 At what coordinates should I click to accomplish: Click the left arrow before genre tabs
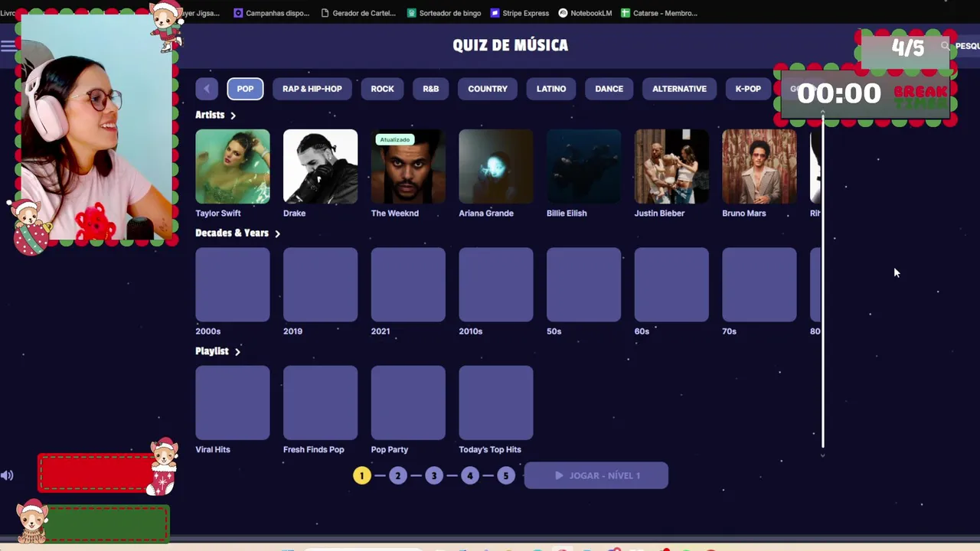point(207,89)
